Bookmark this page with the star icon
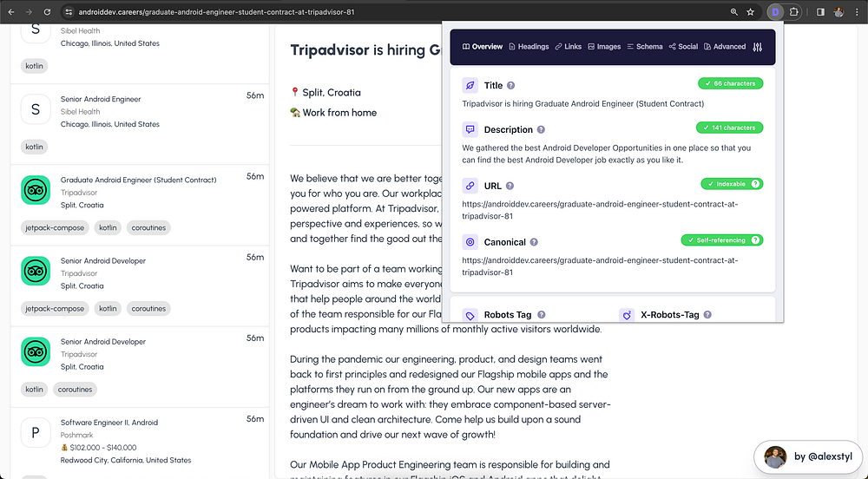Screen dimensions: 868x479 [x=751, y=11]
